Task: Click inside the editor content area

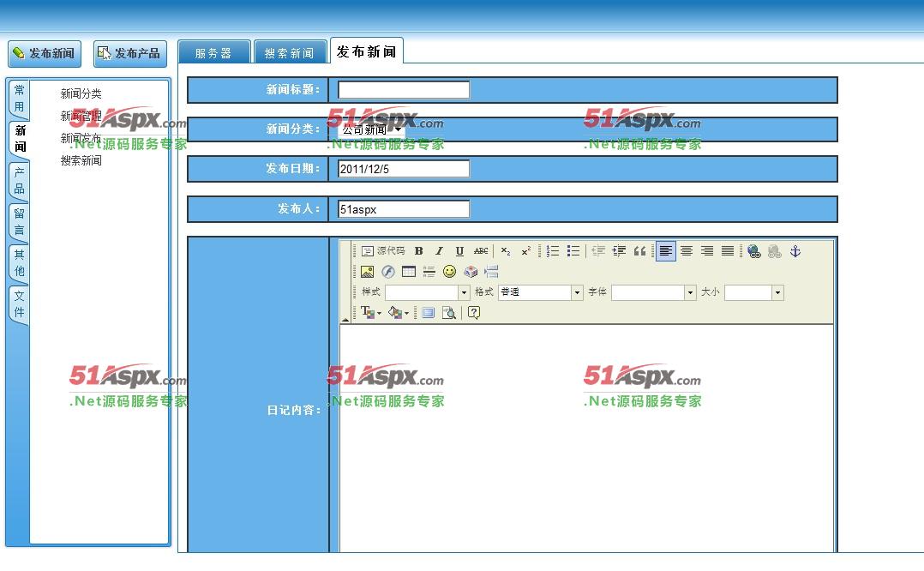Action: coord(586,437)
